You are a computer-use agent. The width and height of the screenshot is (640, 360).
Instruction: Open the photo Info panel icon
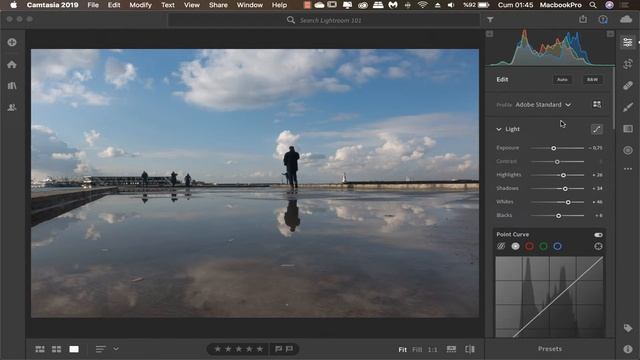(x=628, y=349)
